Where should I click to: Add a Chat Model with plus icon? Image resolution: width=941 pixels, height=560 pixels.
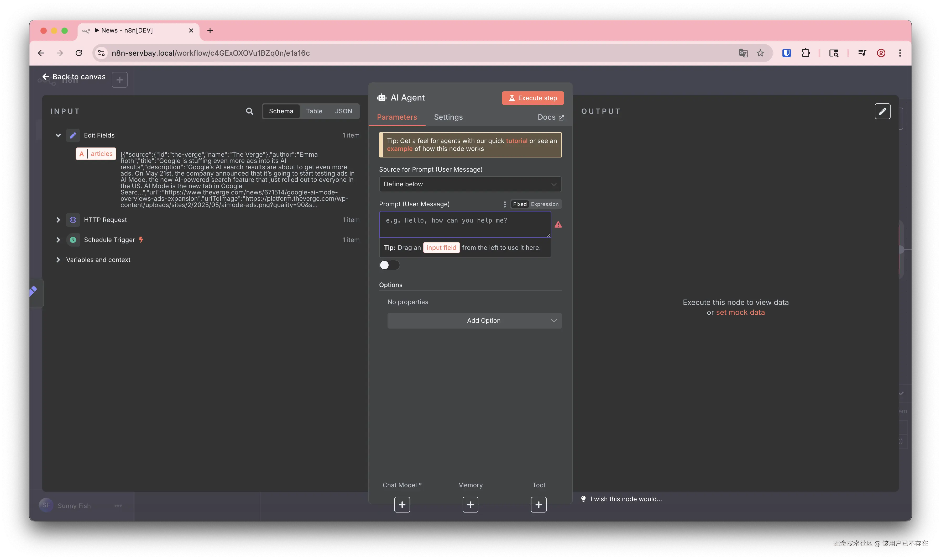[x=402, y=505]
